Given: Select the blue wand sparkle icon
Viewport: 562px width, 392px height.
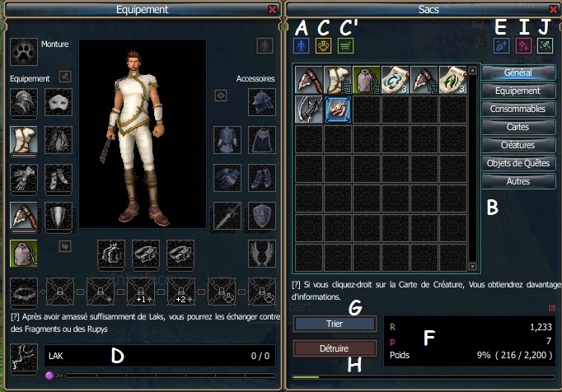Looking at the screenshot, I should coord(501,46).
